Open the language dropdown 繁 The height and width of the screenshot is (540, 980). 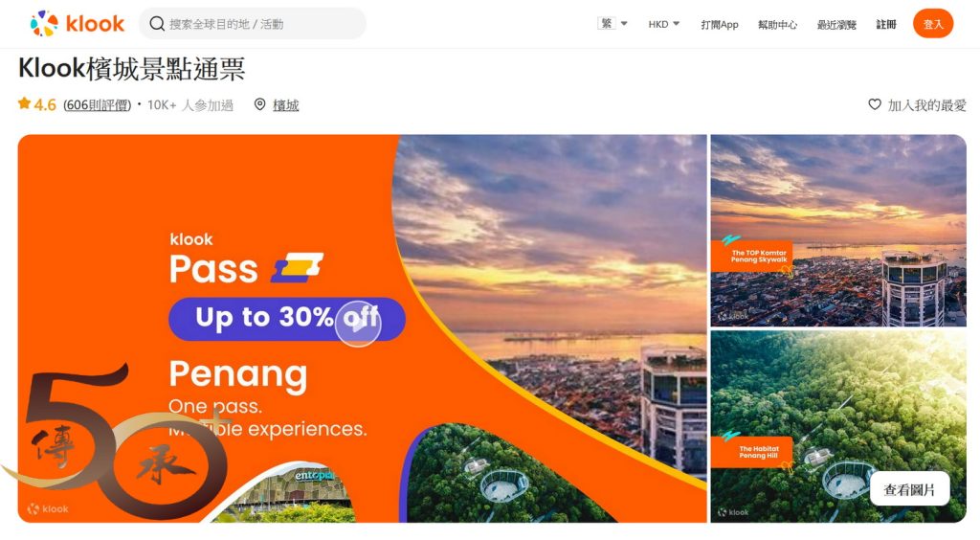pos(606,24)
